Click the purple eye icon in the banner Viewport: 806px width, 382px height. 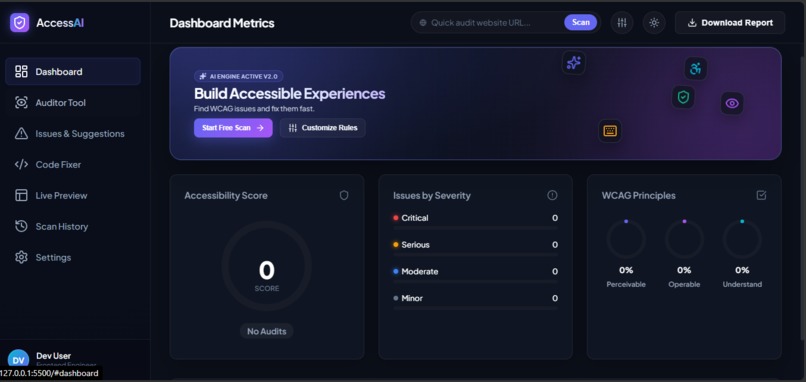[x=732, y=103]
